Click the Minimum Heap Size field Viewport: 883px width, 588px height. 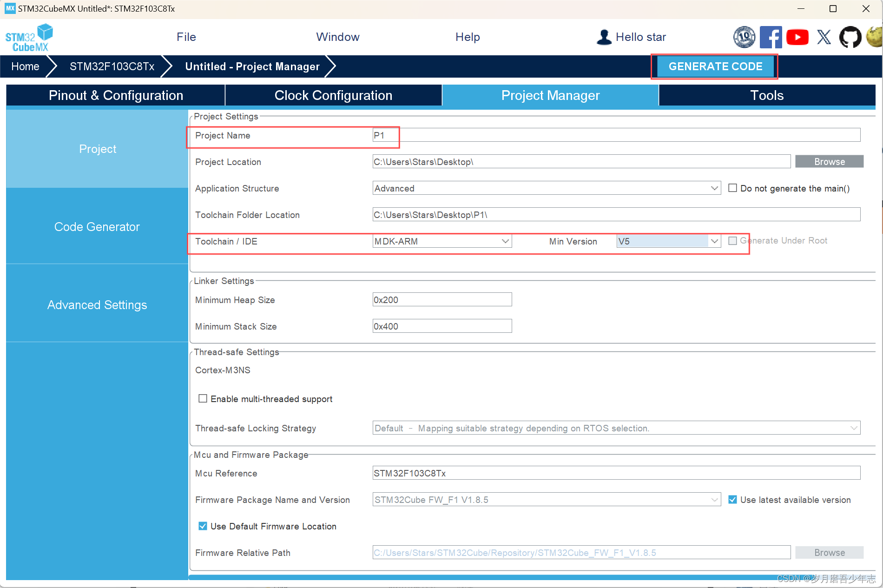pyautogui.click(x=442, y=300)
